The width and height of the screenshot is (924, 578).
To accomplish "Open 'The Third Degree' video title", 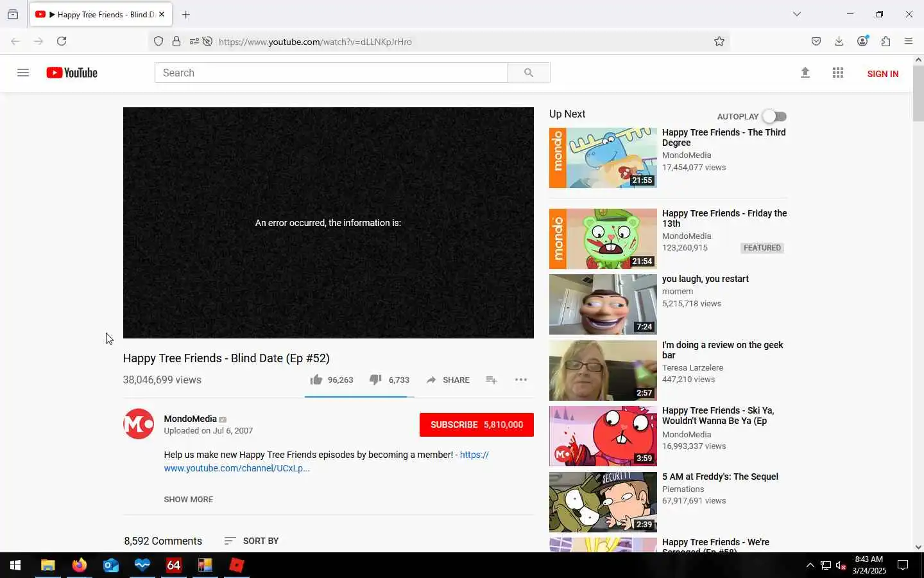I will coord(724,137).
